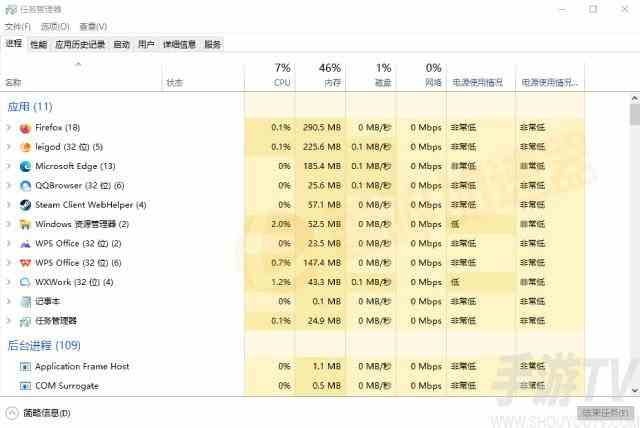
Task: Click the Task Manager title bar icon
Action: click(x=11, y=10)
